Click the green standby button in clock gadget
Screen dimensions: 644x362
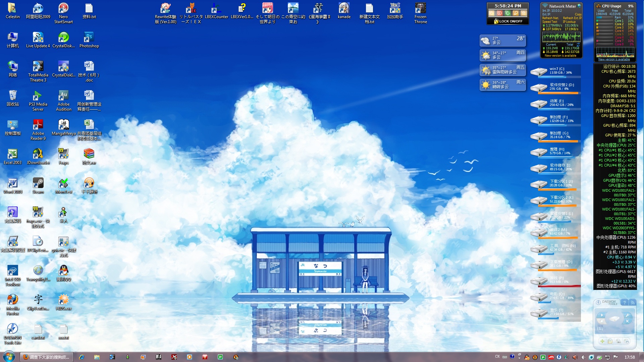pyautogui.click(x=508, y=13)
